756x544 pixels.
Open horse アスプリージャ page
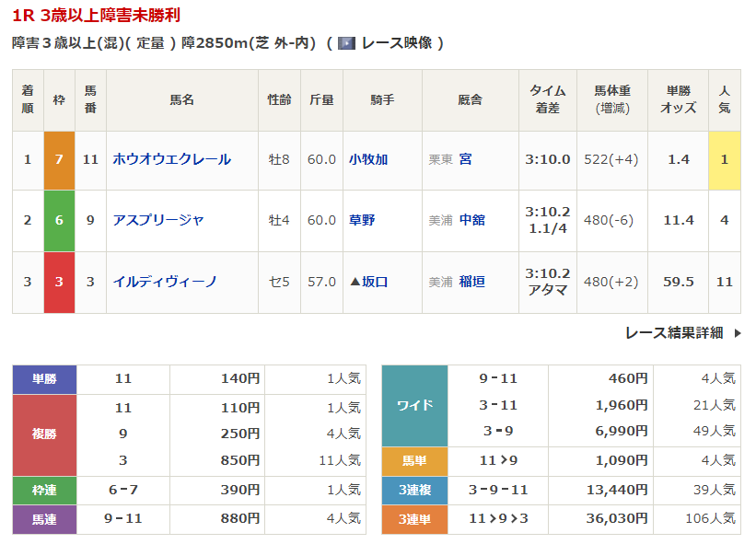tap(157, 220)
